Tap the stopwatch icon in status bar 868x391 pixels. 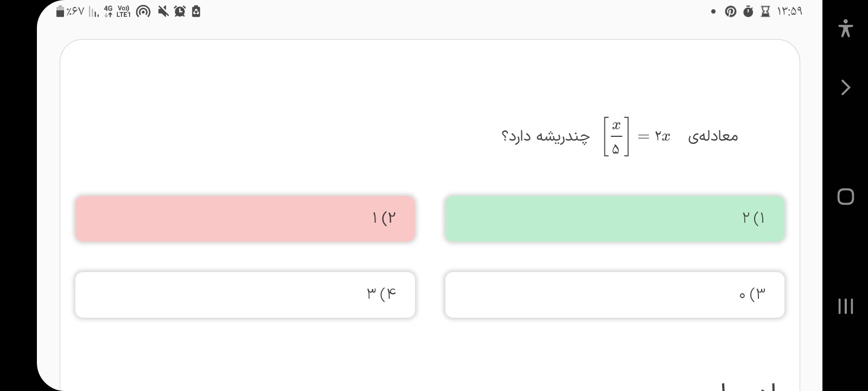748,11
